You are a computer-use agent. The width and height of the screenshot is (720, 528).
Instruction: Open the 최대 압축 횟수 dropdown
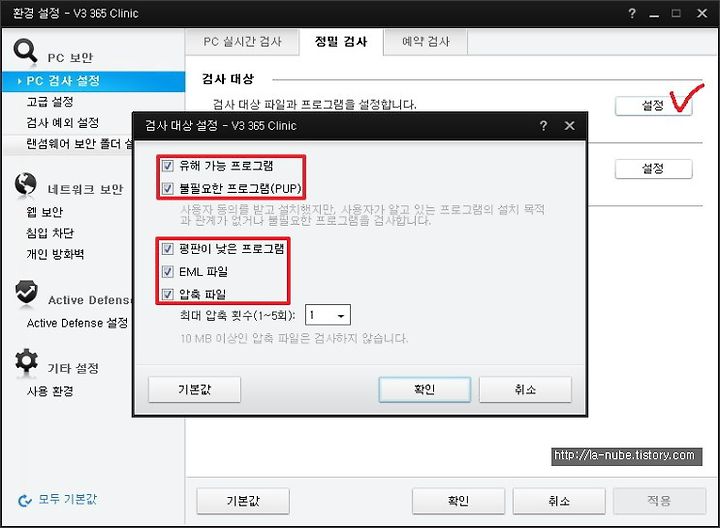(x=328, y=315)
